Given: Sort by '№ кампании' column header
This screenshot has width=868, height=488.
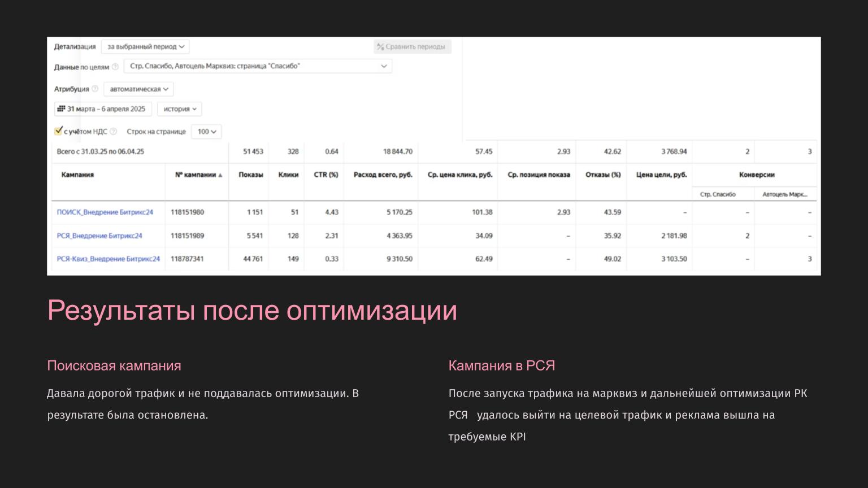Looking at the screenshot, I should [196, 175].
